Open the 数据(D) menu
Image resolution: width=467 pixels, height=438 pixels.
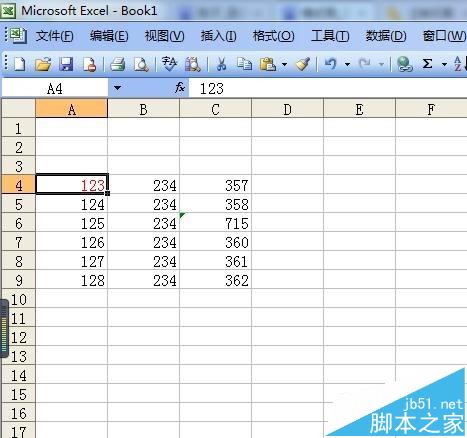[386, 36]
